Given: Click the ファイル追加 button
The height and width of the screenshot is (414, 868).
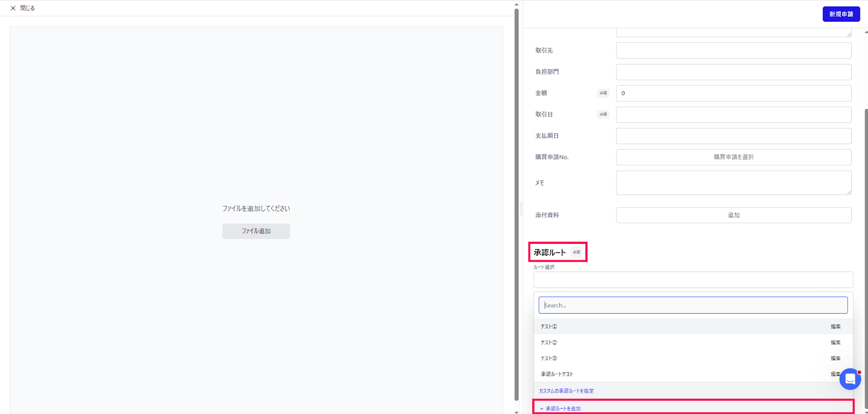Looking at the screenshot, I should (x=256, y=231).
